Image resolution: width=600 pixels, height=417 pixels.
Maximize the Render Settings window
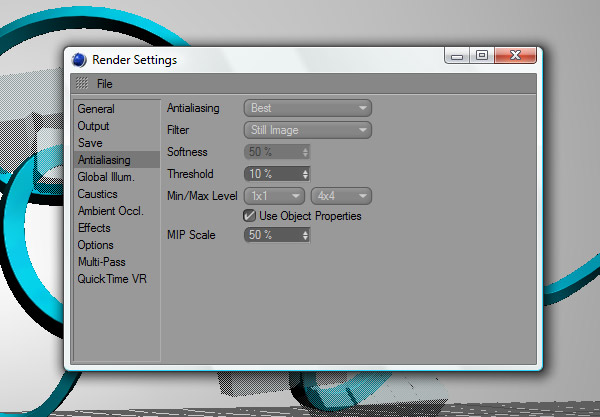pyautogui.click(x=482, y=55)
